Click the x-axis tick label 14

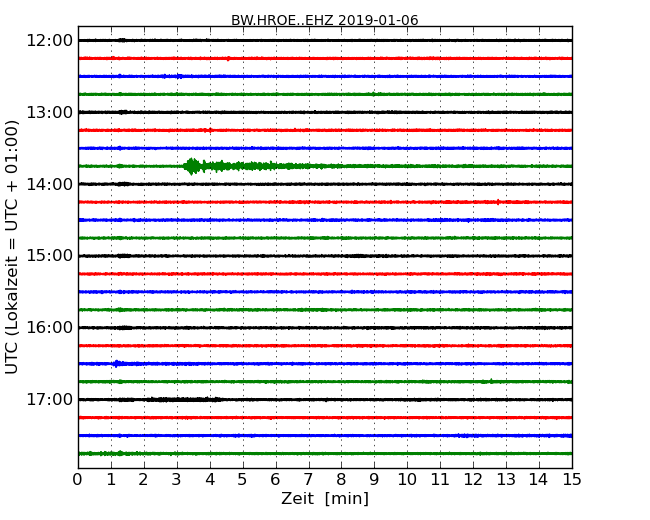[539, 480]
